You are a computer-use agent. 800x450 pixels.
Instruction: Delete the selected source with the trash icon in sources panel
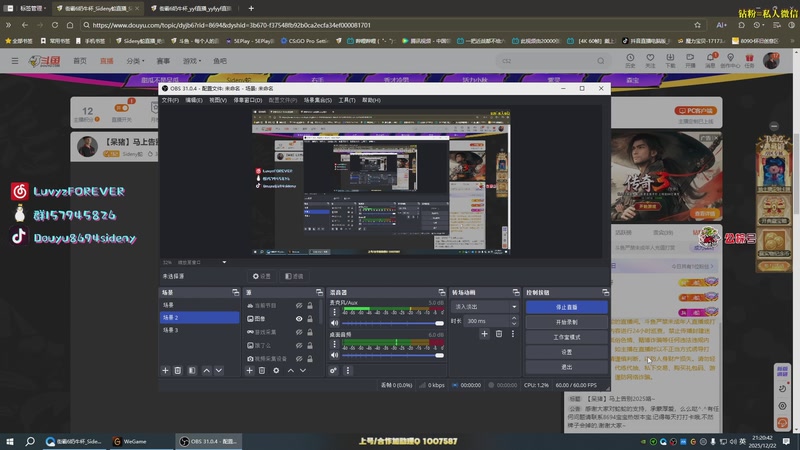(262, 370)
